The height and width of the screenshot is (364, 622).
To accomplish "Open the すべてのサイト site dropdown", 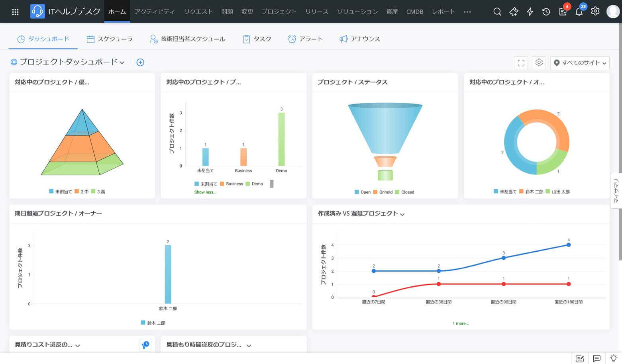I will point(580,63).
